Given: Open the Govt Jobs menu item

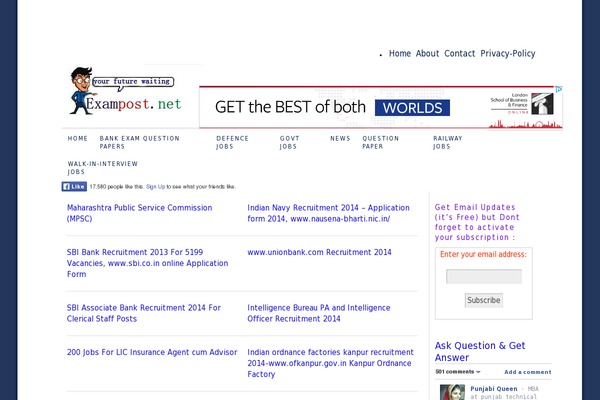Looking at the screenshot, I should tap(289, 142).
